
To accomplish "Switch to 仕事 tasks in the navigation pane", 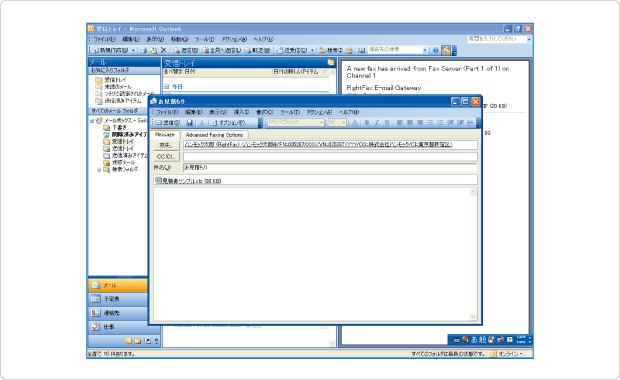I will 118,327.
